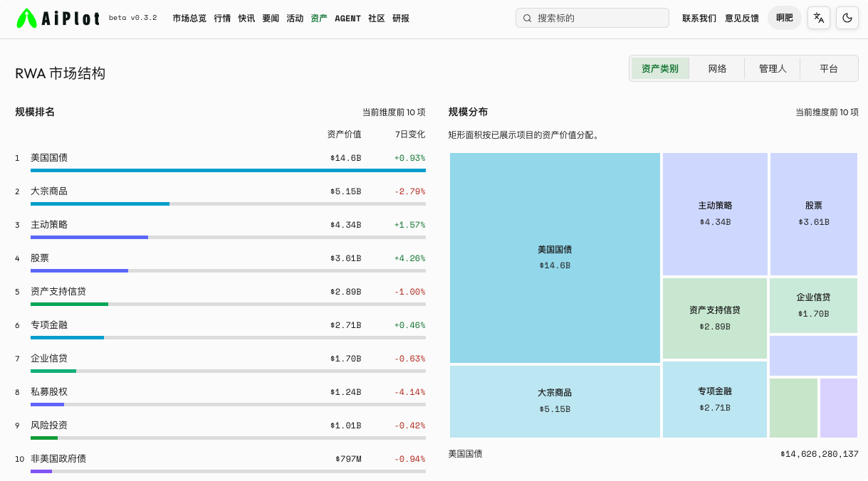The width and height of the screenshot is (868, 481).
Task: Select 主动策略 in the ranking list
Action: 49,225
